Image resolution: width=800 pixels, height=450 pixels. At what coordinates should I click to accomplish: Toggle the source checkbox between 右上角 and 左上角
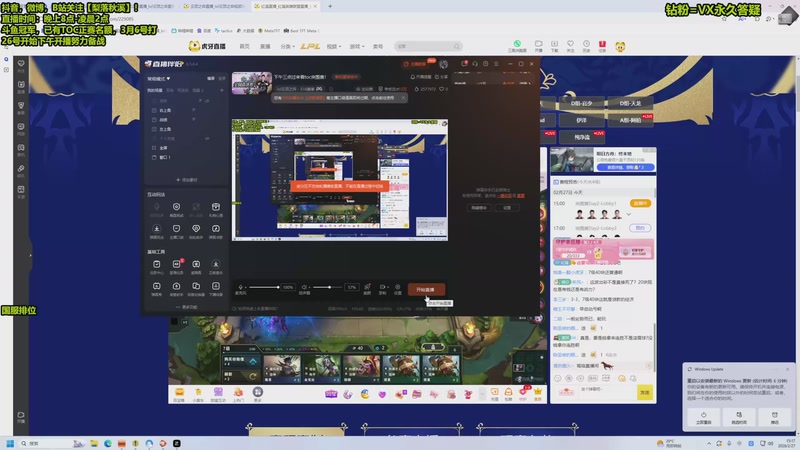click(154, 120)
